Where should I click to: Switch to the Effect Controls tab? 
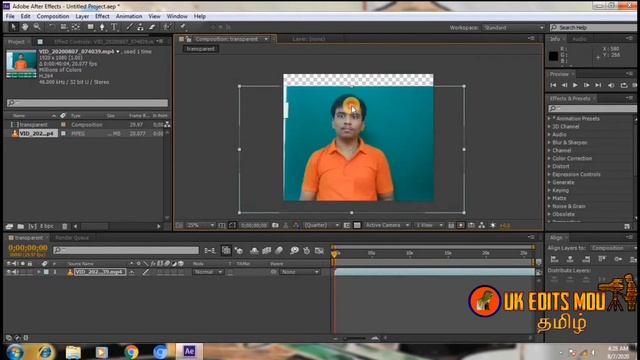click(x=104, y=42)
